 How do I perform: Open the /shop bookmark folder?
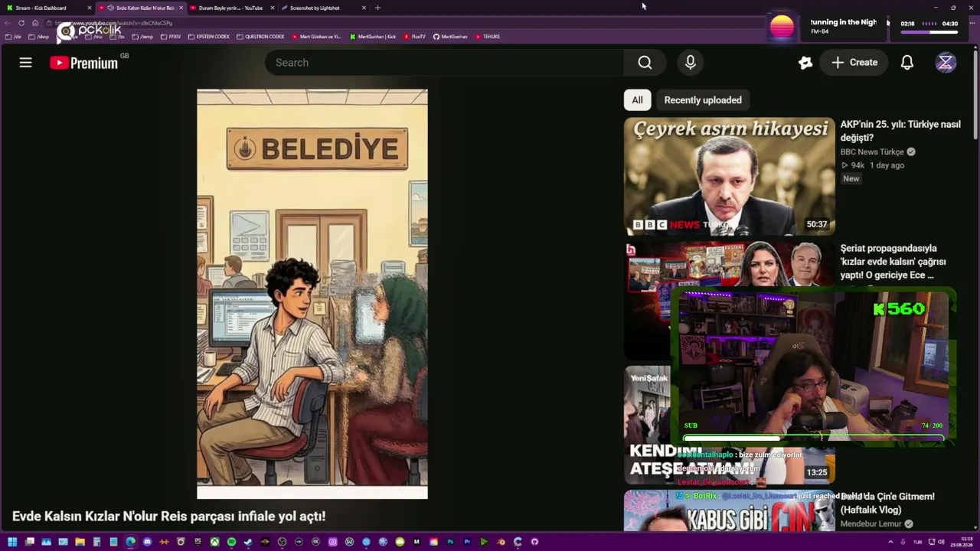39,37
